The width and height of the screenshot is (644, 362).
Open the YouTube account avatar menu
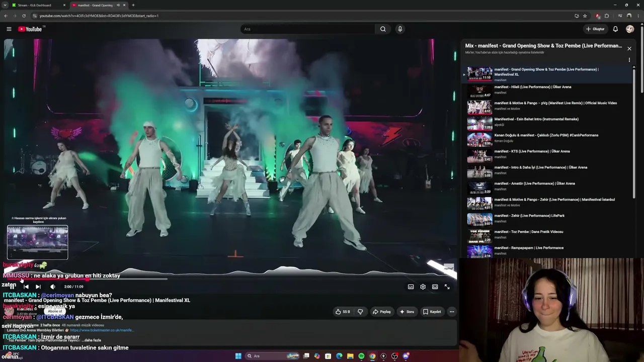coord(630,29)
